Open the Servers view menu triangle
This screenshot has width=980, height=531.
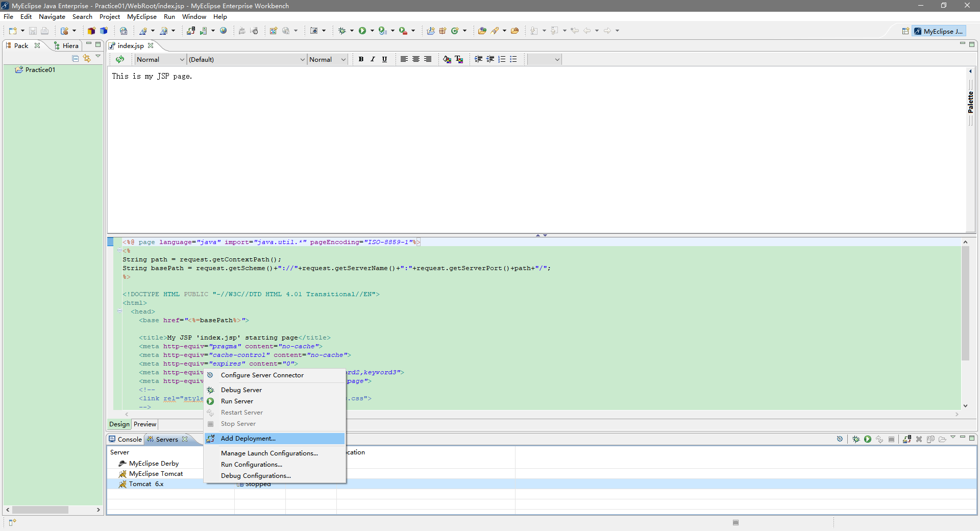953,437
